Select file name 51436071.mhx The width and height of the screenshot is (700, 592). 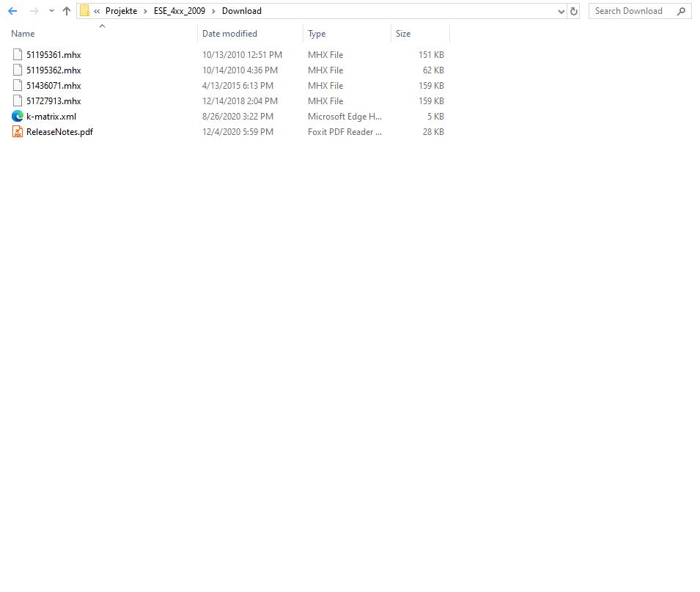pos(54,86)
